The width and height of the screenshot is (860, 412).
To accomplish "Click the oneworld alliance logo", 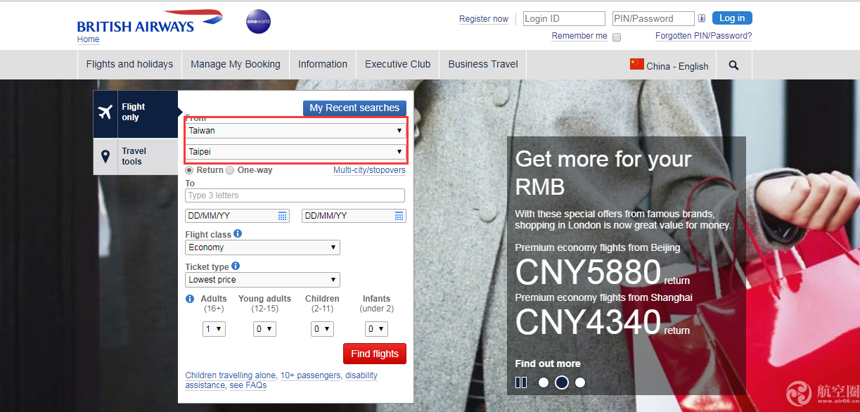I will 258,22.
